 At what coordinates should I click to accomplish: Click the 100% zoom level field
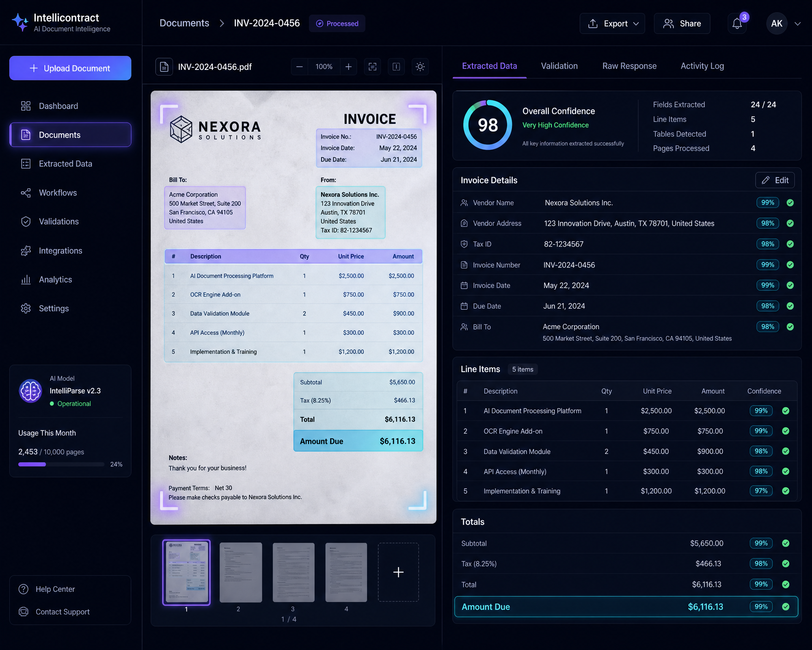(x=324, y=67)
